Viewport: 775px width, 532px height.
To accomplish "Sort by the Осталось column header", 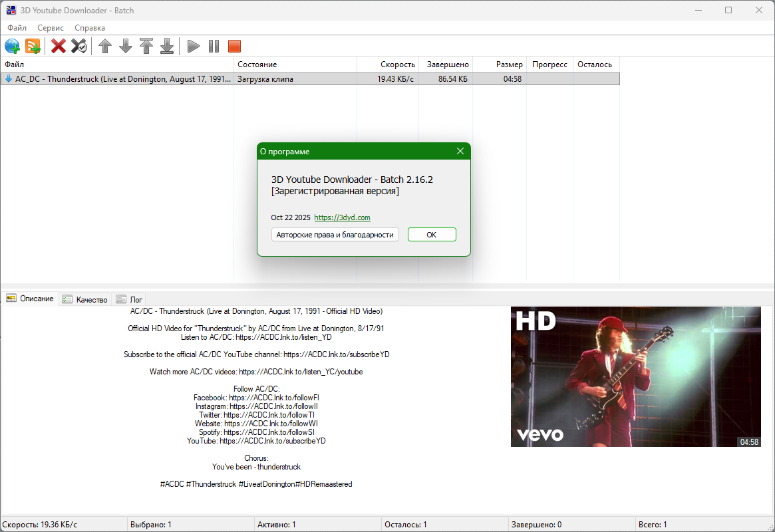I will (596, 65).
